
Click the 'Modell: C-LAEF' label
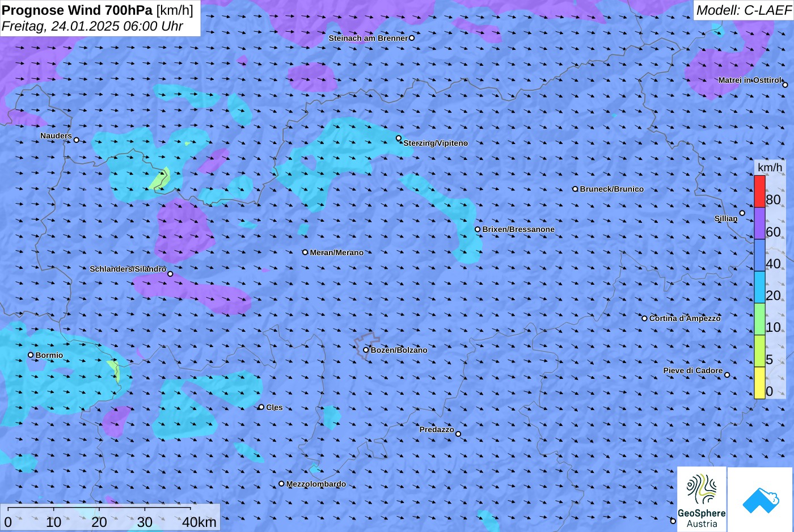744,10
